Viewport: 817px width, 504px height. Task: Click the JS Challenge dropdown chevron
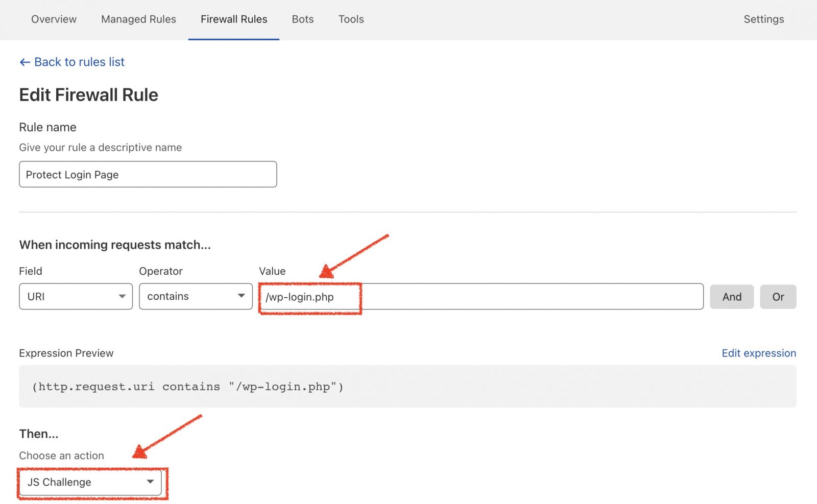point(150,482)
